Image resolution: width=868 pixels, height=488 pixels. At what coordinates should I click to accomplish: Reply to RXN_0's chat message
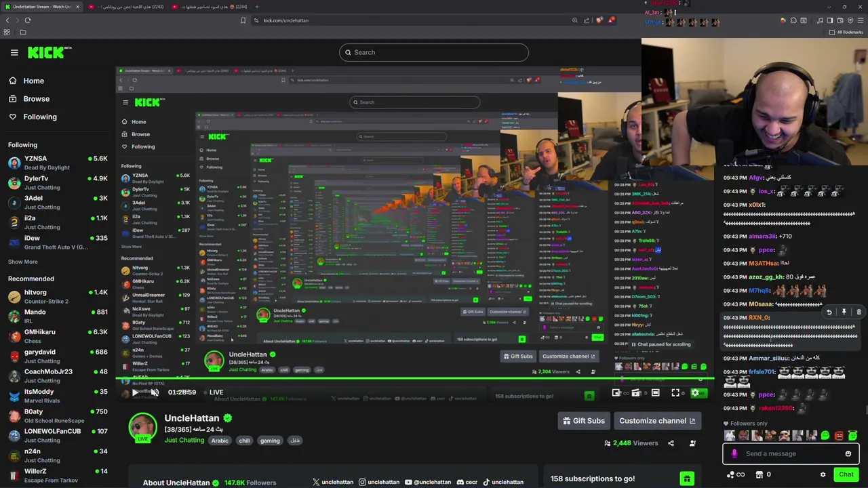click(829, 312)
